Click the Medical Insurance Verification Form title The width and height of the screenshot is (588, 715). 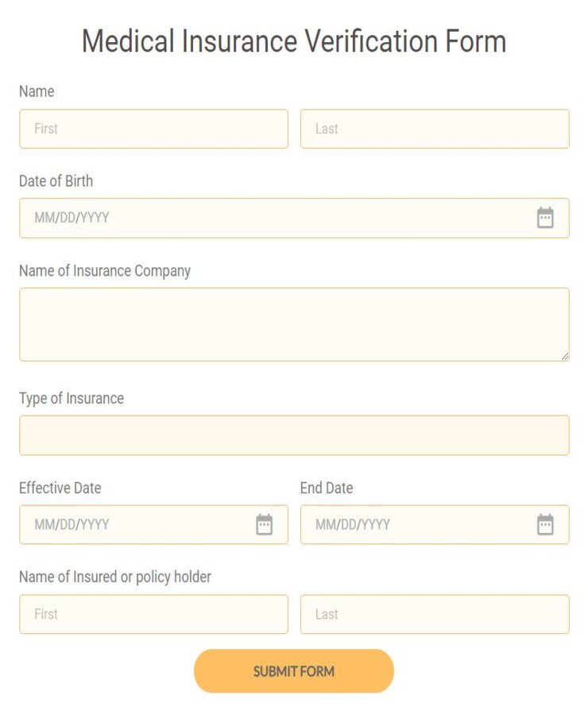(293, 41)
